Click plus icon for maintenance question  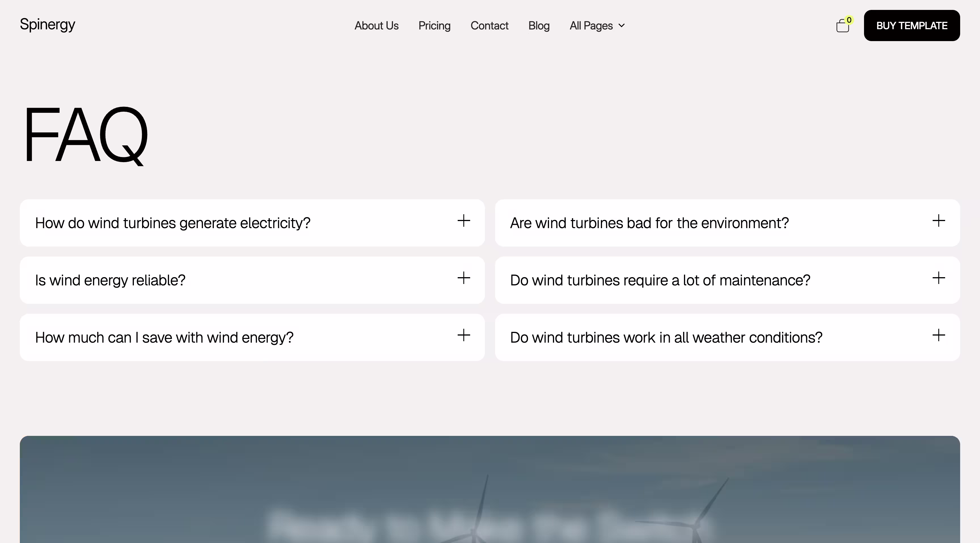point(939,278)
